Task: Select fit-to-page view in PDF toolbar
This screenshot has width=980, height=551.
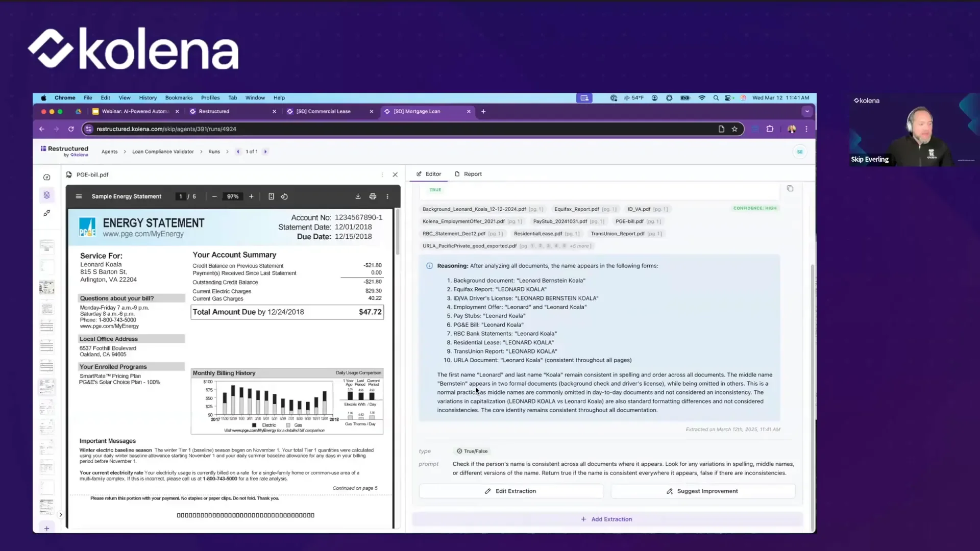Action: click(271, 196)
